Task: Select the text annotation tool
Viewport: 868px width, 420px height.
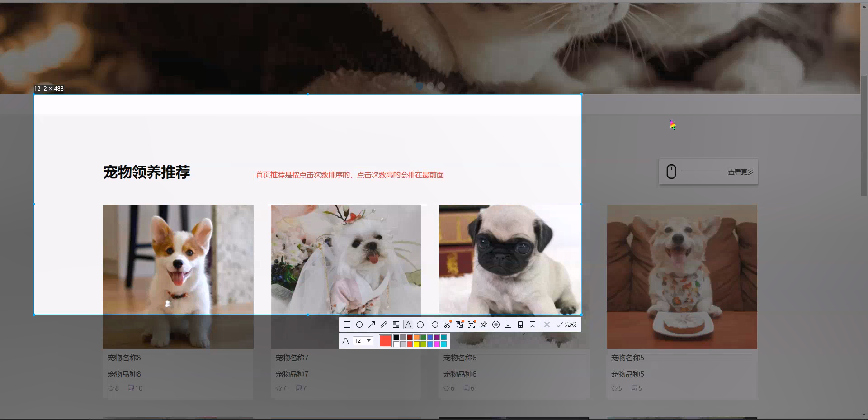Action: 408,325
